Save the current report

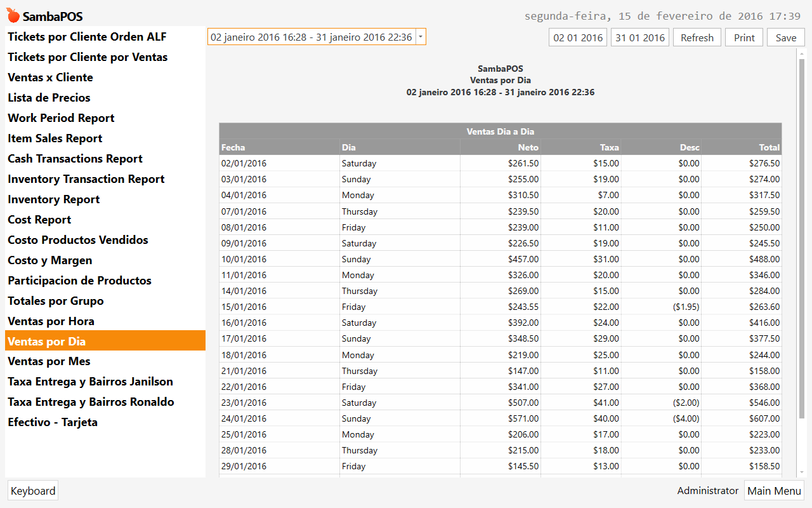(x=785, y=37)
